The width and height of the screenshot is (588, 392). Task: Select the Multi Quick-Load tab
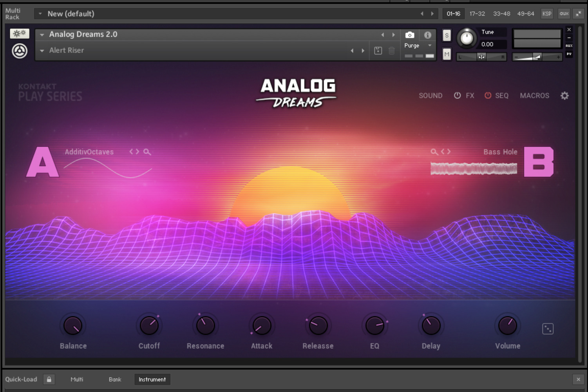click(77, 379)
